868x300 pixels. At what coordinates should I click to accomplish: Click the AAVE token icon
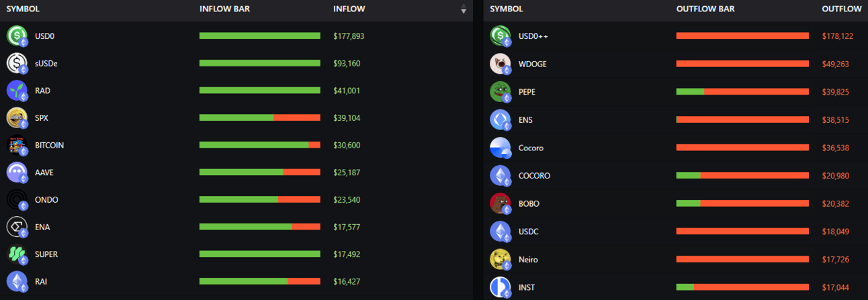pos(17,172)
